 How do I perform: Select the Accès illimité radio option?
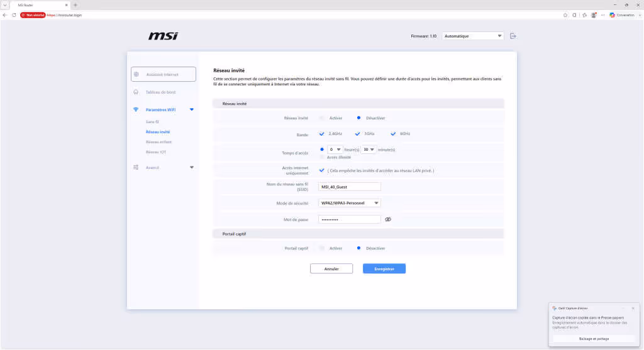point(321,158)
